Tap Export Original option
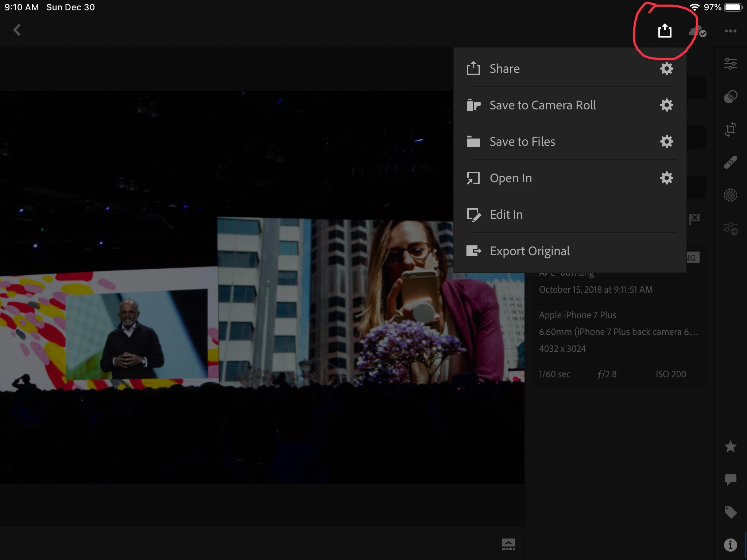Viewport: 747px width, 560px height. 529,251
